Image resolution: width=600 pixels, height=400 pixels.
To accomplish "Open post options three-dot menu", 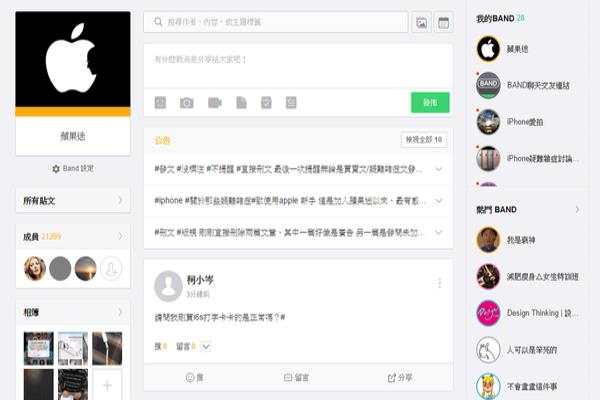I will coord(439,283).
